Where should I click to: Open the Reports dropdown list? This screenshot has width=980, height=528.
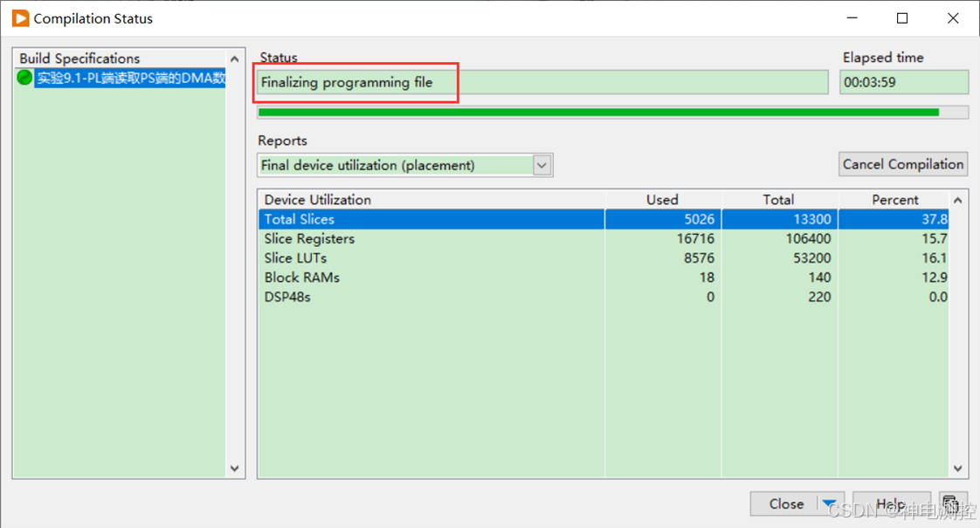click(405, 166)
